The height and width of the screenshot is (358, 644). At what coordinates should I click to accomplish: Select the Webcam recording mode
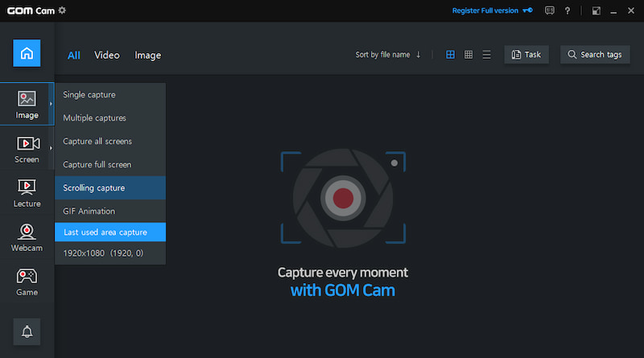point(27,237)
